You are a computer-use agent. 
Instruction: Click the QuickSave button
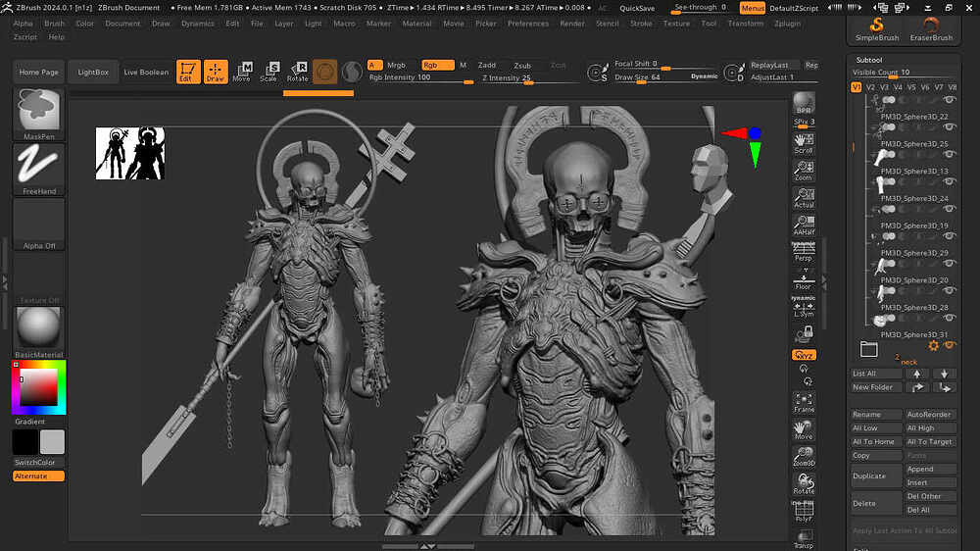point(637,8)
